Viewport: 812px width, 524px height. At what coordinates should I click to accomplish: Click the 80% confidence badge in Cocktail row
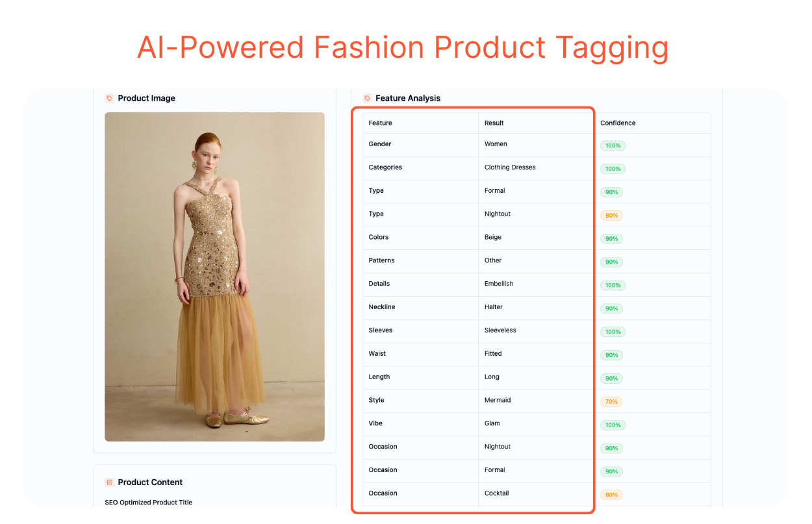611,495
